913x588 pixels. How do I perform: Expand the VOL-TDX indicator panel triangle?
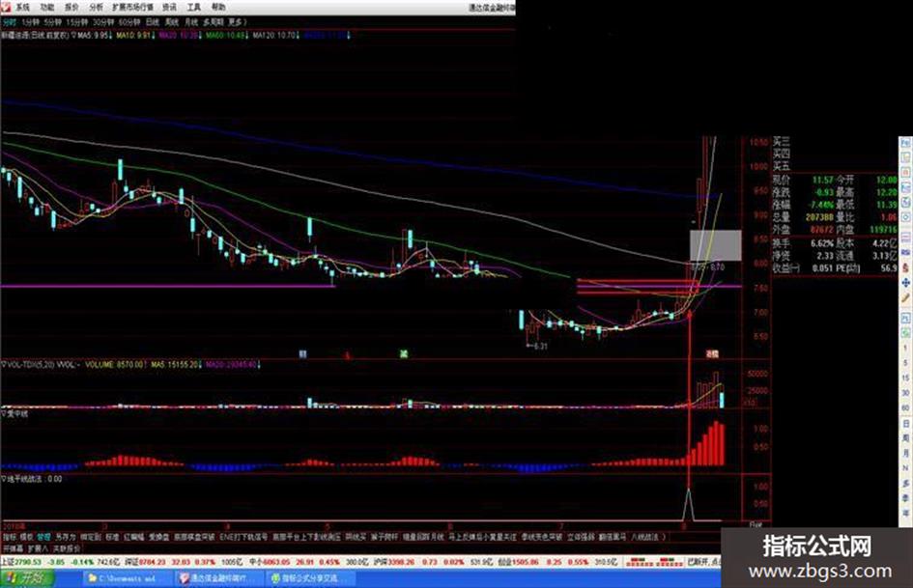click(4, 364)
